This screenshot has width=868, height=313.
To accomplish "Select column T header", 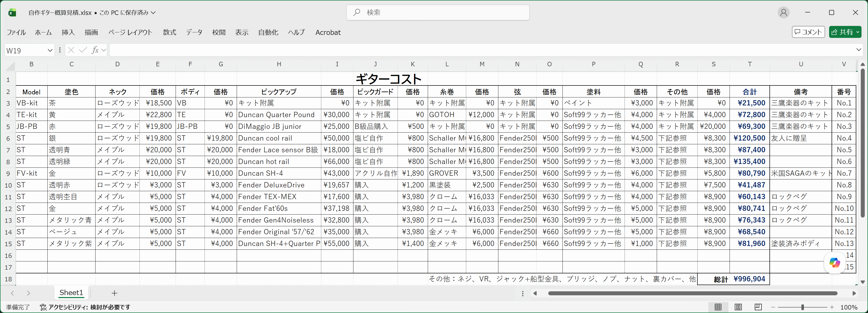I will click(x=749, y=64).
